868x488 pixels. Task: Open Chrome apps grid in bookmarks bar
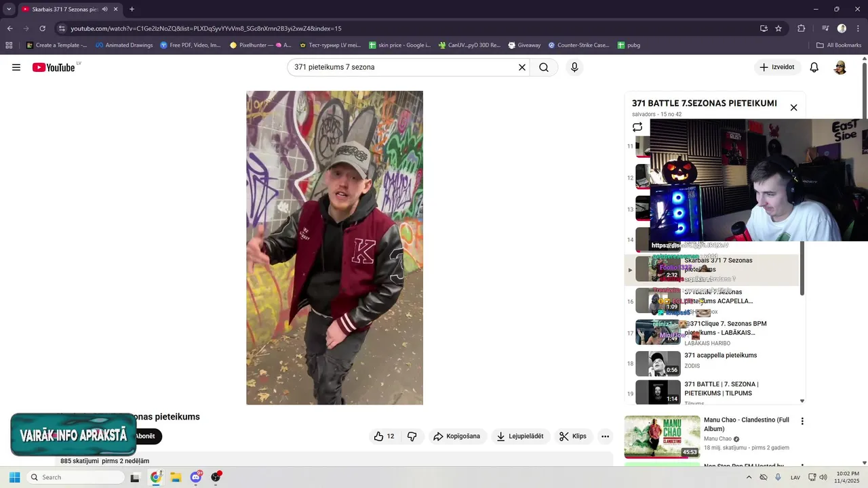9,45
